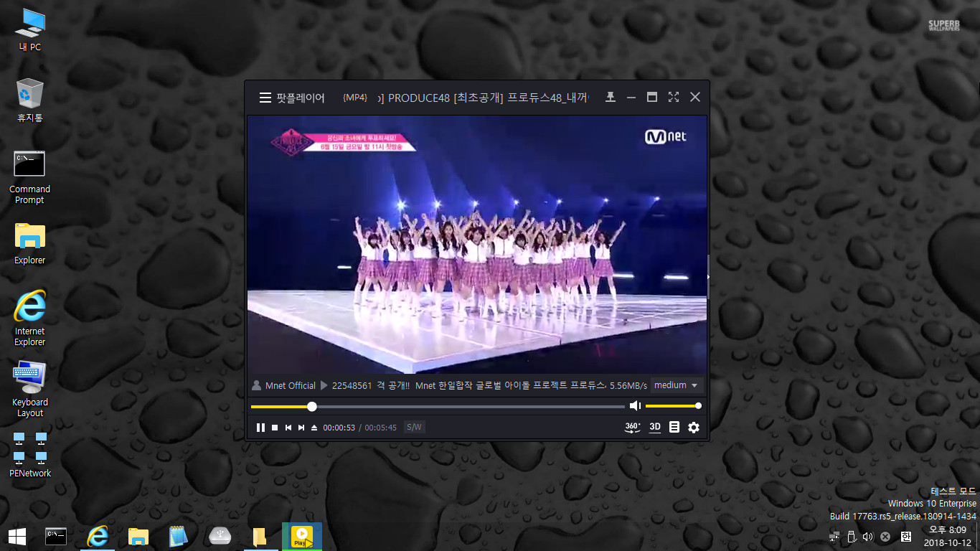Viewport: 980px width, 551px height.
Task: Click on the video display area
Action: 477,245
